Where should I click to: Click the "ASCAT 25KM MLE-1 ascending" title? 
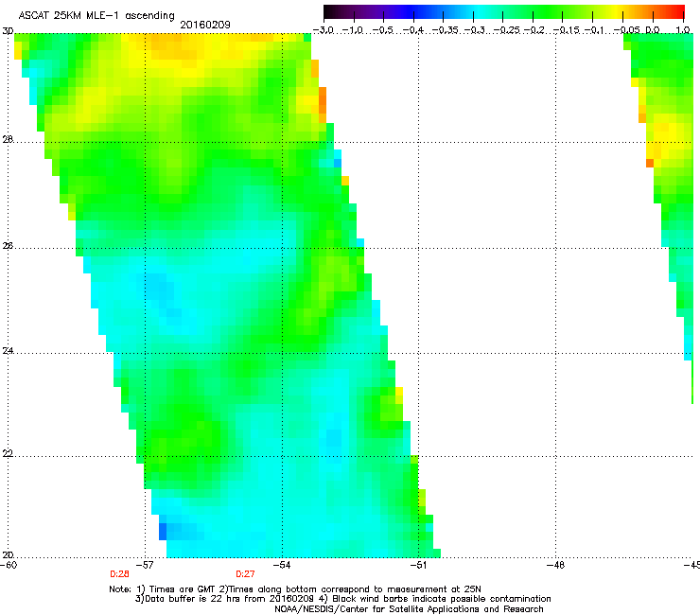(x=96, y=16)
